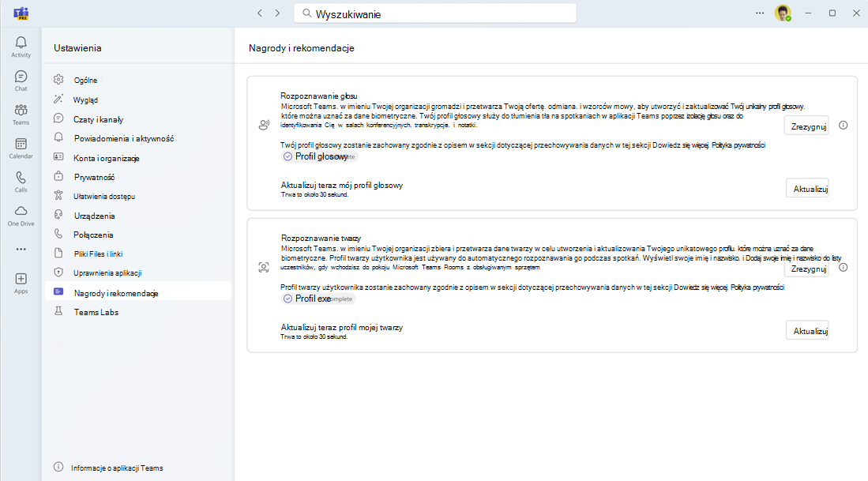Open the Teams icon in sidebar

click(21, 110)
